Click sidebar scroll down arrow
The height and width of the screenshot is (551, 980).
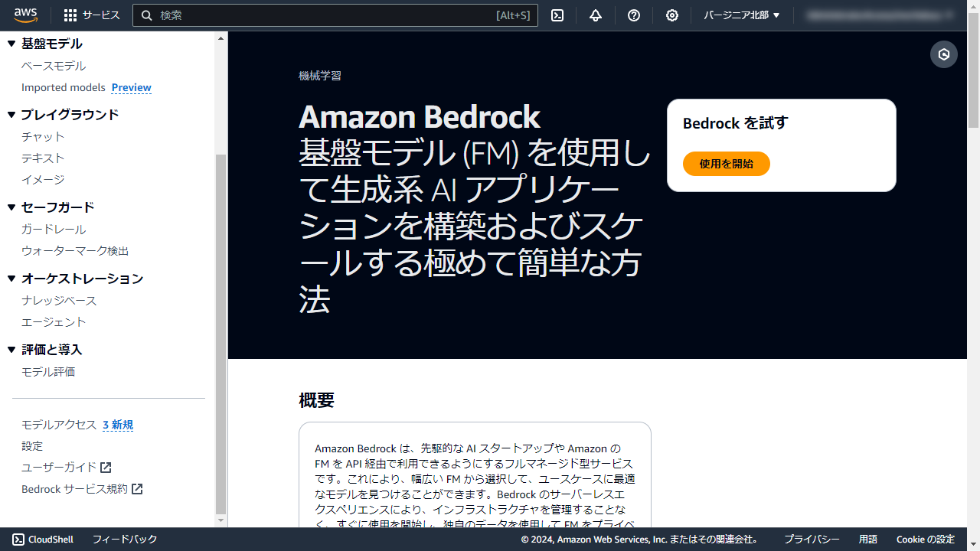click(220, 520)
